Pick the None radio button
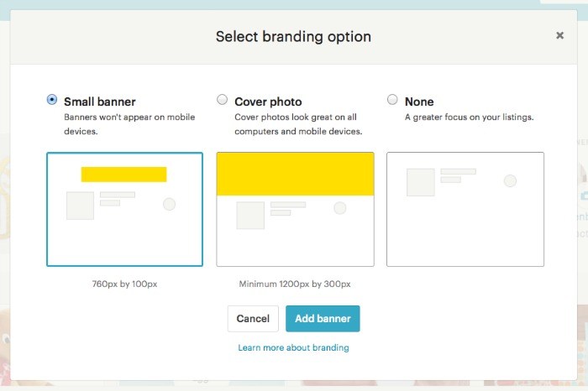The image size is (588, 391). 392,100
